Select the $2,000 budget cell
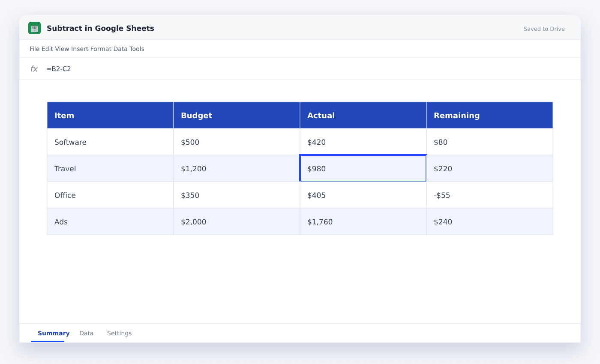This screenshot has height=364, width=600. (237, 221)
